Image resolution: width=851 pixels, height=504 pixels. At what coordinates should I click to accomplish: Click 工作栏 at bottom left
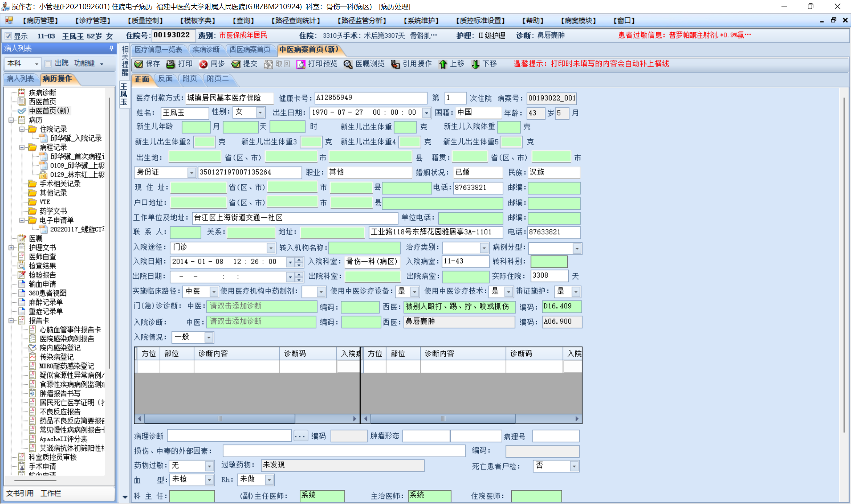tap(51, 493)
